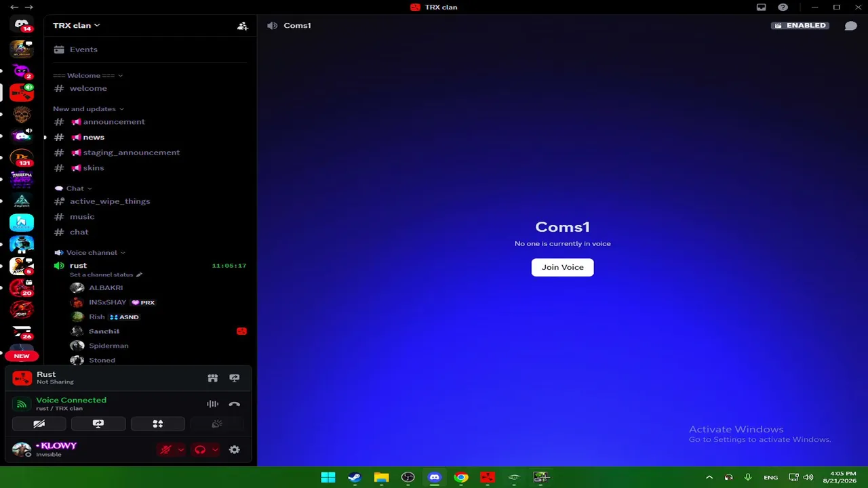
Task: Open the server with the 131 badge
Action: 22,158
